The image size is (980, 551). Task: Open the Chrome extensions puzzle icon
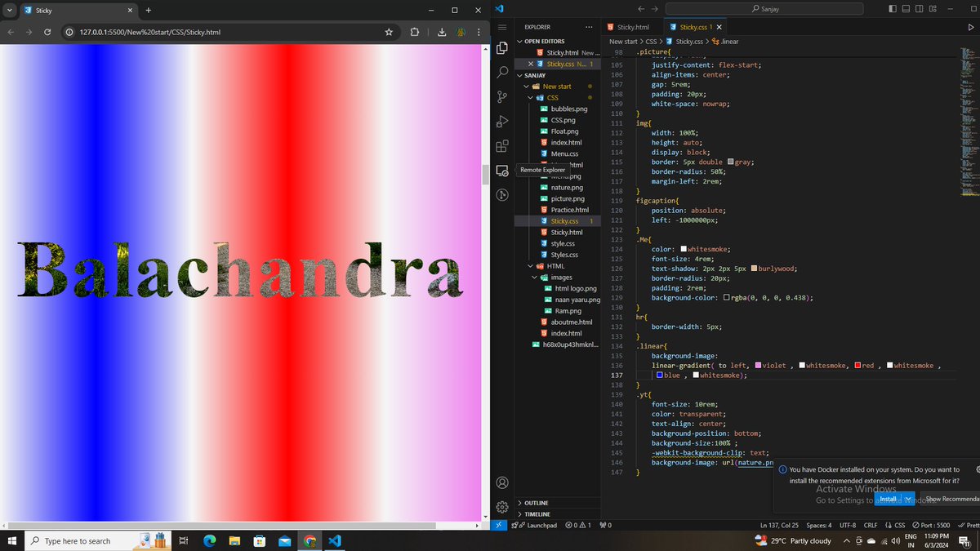click(414, 32)
